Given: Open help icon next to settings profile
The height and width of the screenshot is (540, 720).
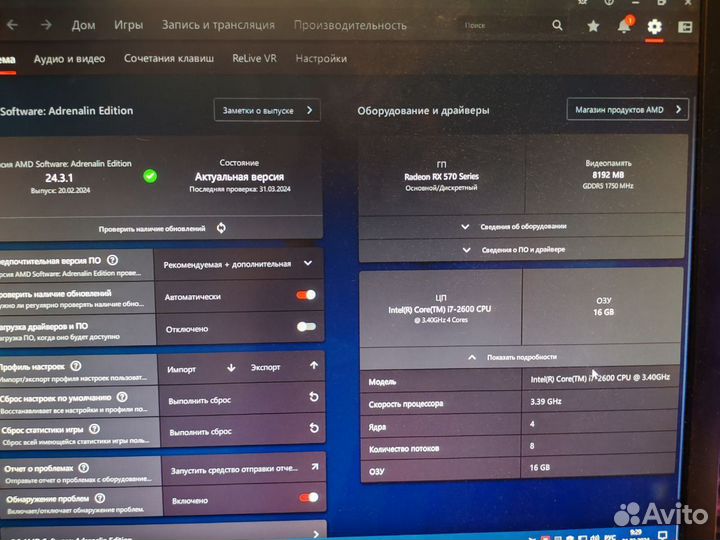Looking at the screenshot, I should (x=76, y=366).
